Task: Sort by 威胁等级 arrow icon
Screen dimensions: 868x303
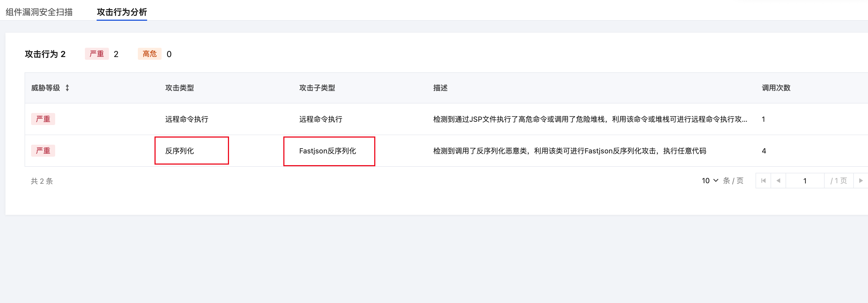Action: click(x=67, y=88)
